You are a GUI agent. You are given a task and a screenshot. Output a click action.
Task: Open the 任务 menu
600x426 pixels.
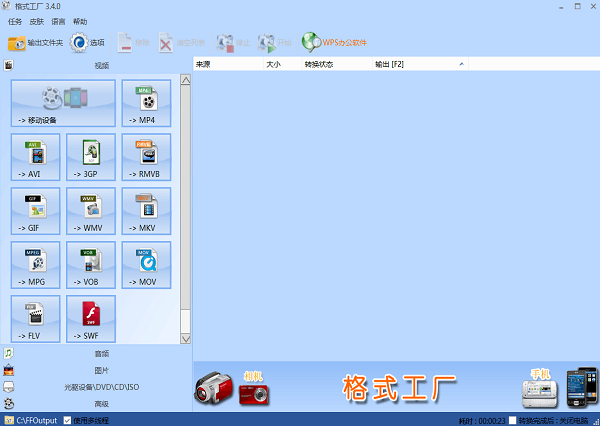pyautogui.click(x=14, y=21)
